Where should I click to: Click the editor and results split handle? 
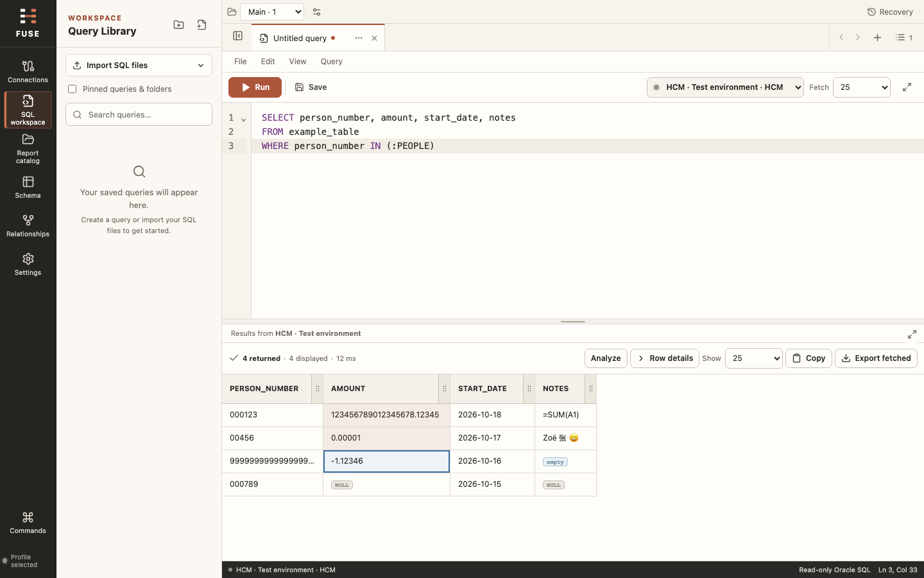pos(573,322)
